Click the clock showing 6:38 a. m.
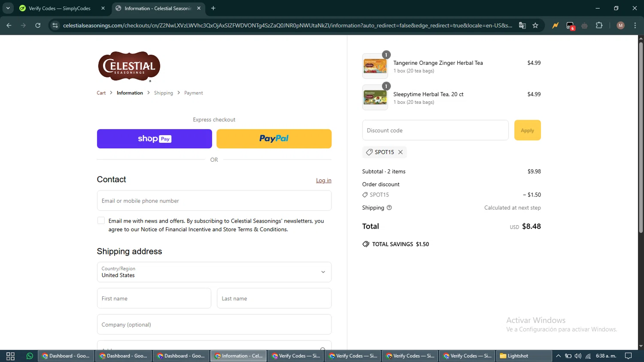This screenshot has height=362, width=644. [x=606, y=356]
